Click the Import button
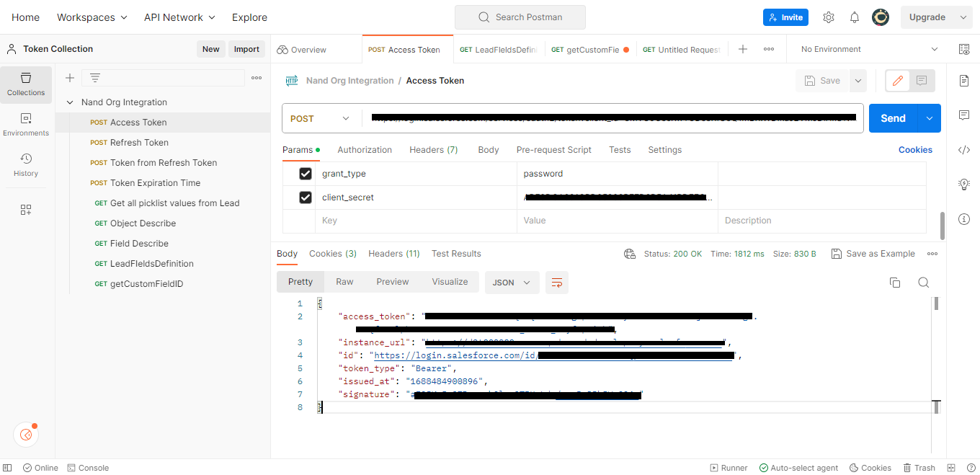This screenshot has width=980, height=475. [246, 49]
